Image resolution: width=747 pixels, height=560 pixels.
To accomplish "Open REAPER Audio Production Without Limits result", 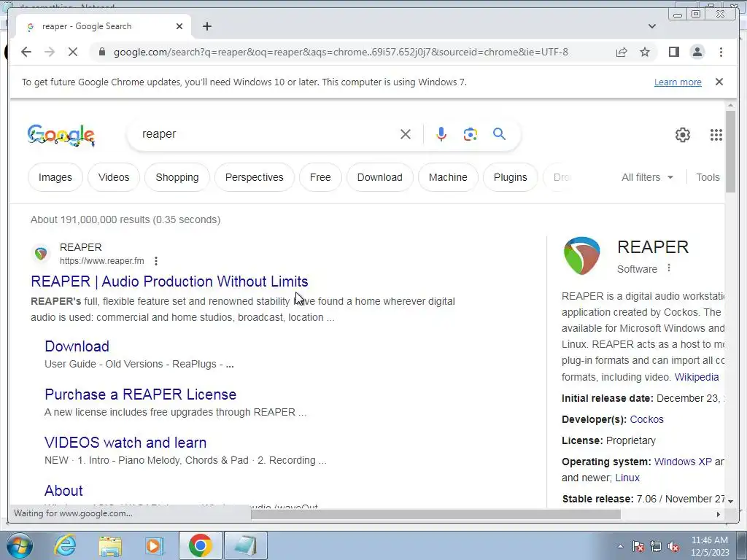I will coord(169,281).
